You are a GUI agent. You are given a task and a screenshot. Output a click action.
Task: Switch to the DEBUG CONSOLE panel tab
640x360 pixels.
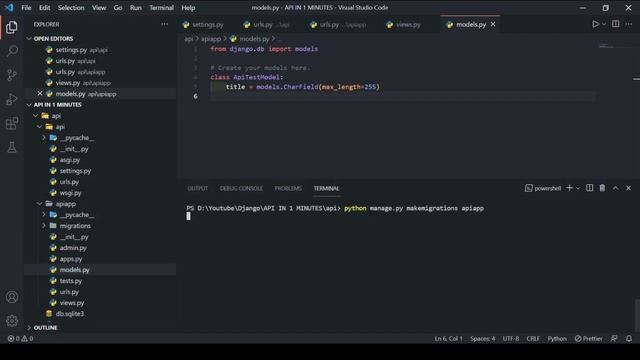tap(241, 188)
